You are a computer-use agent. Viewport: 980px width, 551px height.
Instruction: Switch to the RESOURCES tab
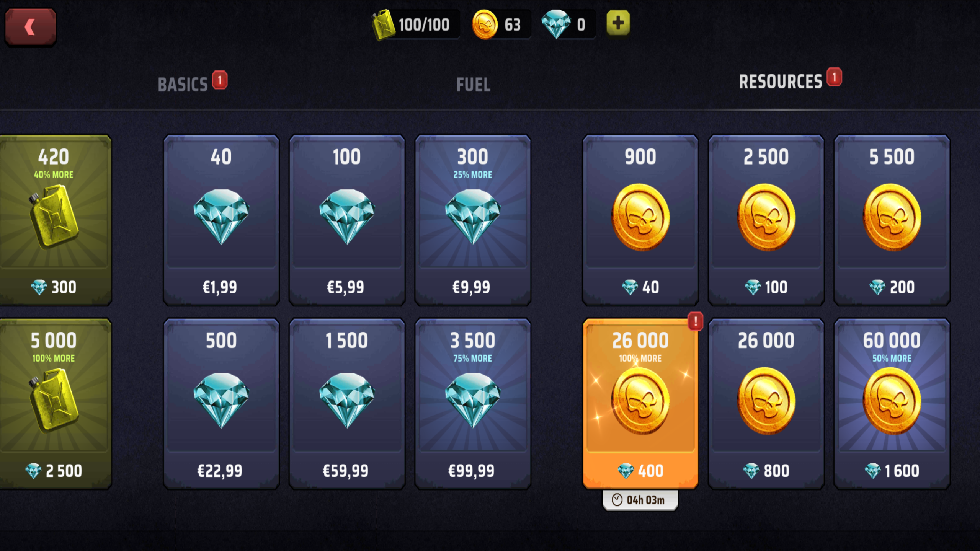click(x=780, y=82)
